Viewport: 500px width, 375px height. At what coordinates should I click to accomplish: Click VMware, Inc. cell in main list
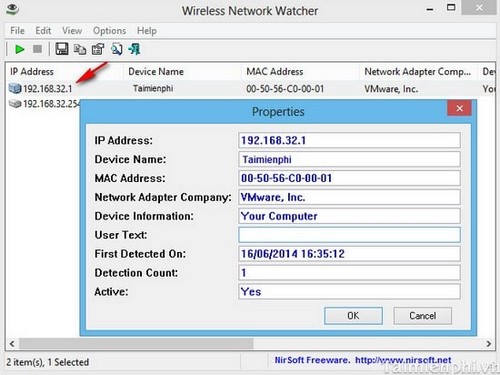391,89
